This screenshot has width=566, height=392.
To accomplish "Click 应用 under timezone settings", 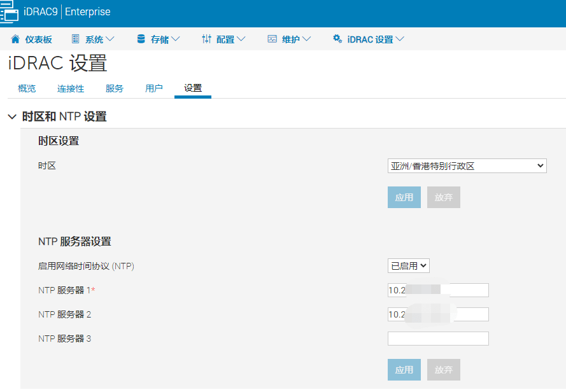I will 404,197.
